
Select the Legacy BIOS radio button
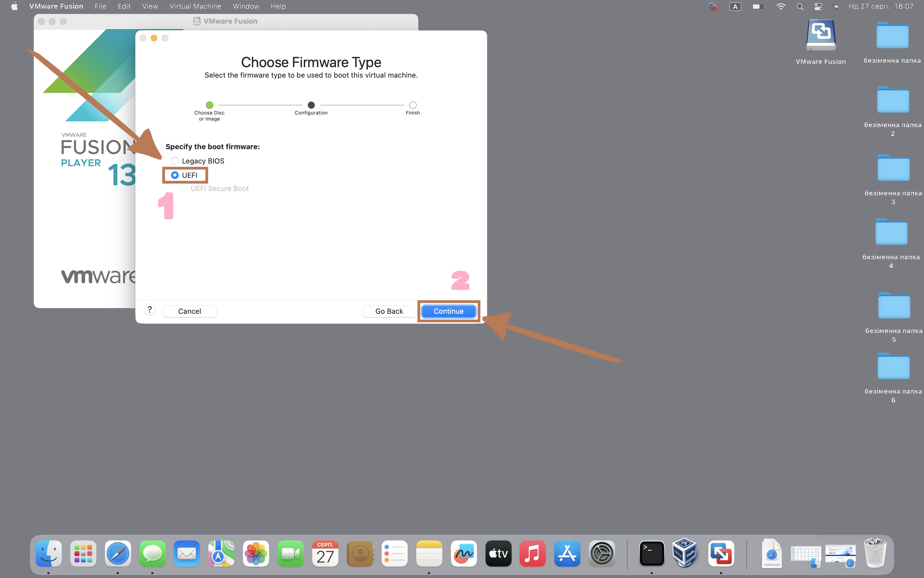click(x=175, y=161)
